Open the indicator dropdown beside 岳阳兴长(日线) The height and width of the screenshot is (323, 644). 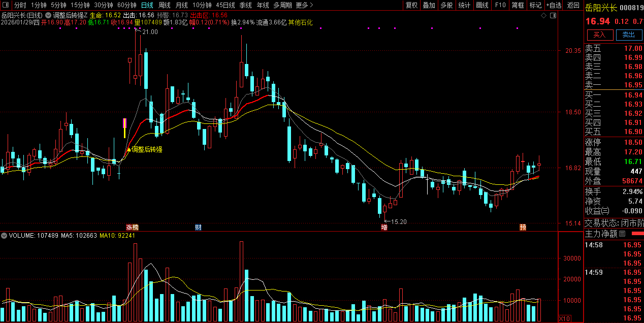coord(49,16)
